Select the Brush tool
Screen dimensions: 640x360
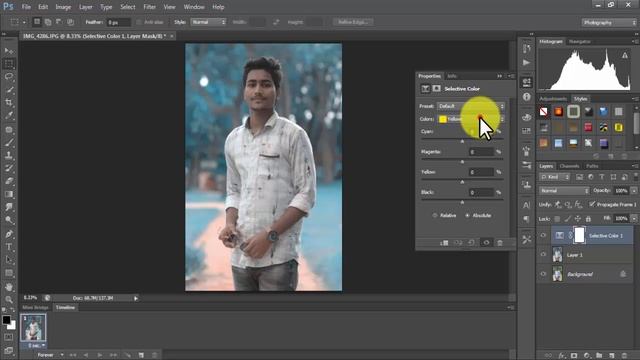pyautogui.click(x=9, y=142)
